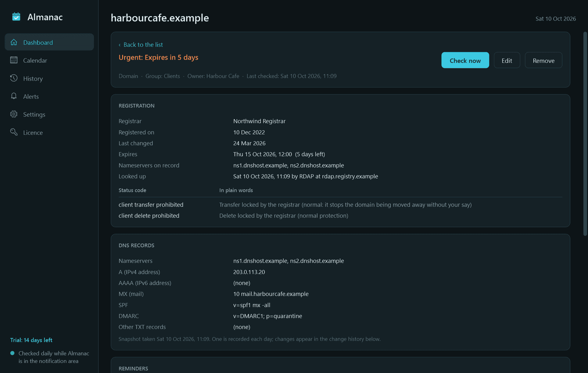Click the Owner: Harbour Cafe label
The width and height of the screenshot is (588, 373).
213,76
